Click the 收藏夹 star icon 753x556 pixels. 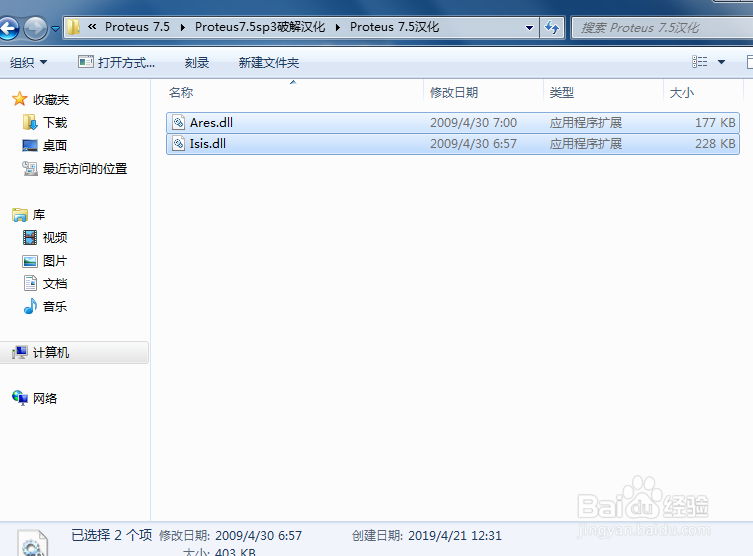pos(20,99)
